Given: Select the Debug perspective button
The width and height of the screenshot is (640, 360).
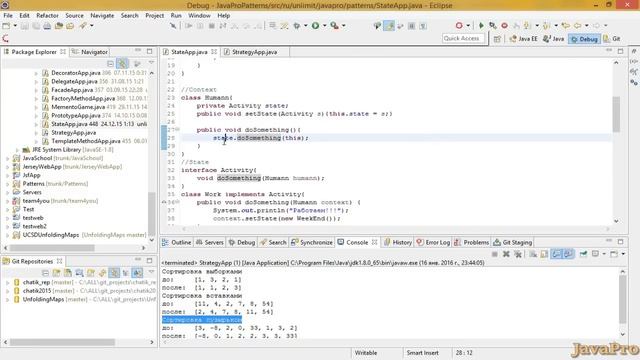Looking at the screenshot, I should coord(584,39).
